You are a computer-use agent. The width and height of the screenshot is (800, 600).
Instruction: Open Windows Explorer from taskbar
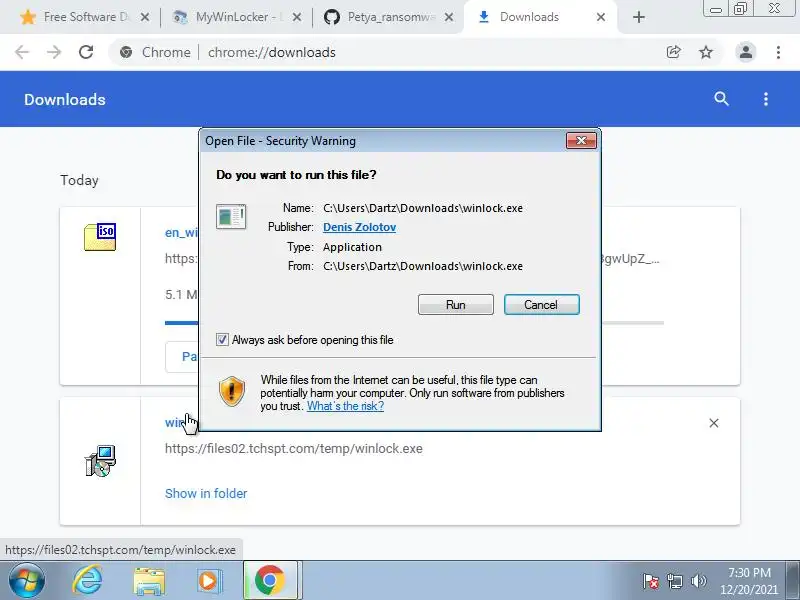click(x=149, y=581)
